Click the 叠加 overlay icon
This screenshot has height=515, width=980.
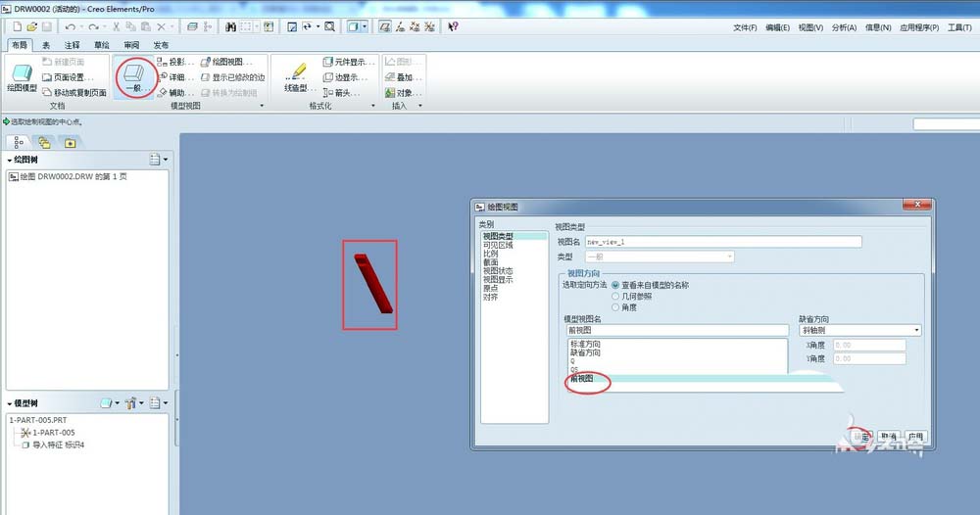pos(403,77)
